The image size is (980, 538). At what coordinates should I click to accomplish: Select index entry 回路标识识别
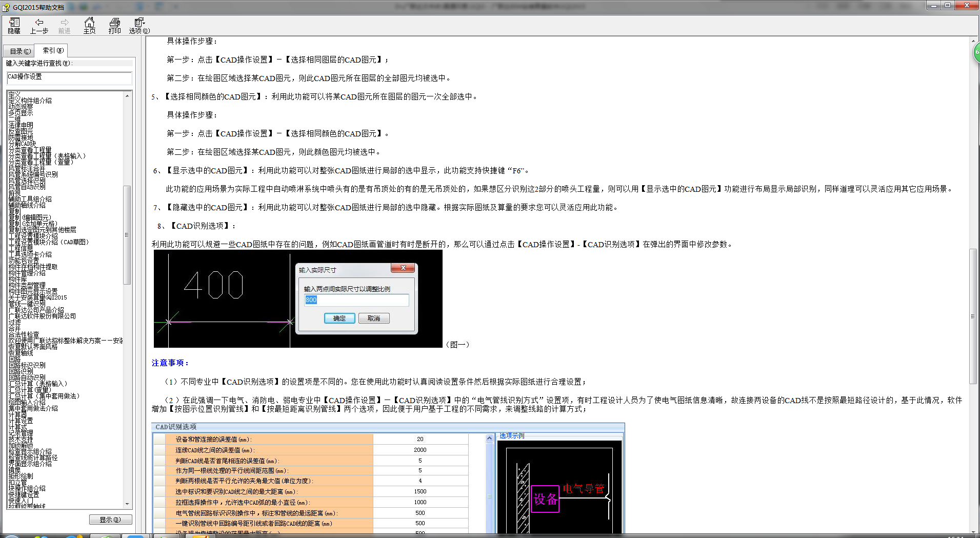pos(27,365)
